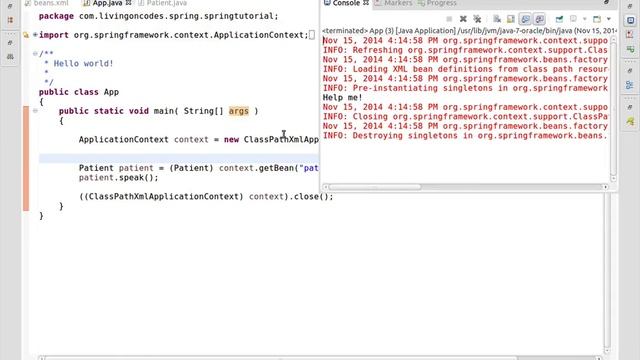Image resolution: width=640 pixels, height=360 pixels.
Task: Select the App.java editor tab
Action: click(x=103, y=3)
